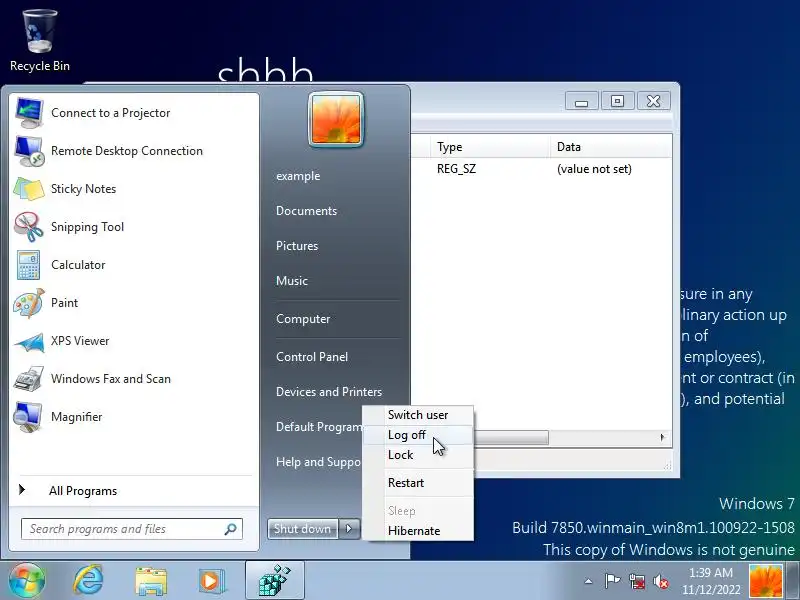Viewport: 800px width, 600px height.
Task: Open Music from Start menu
Action: click(292, 281)
